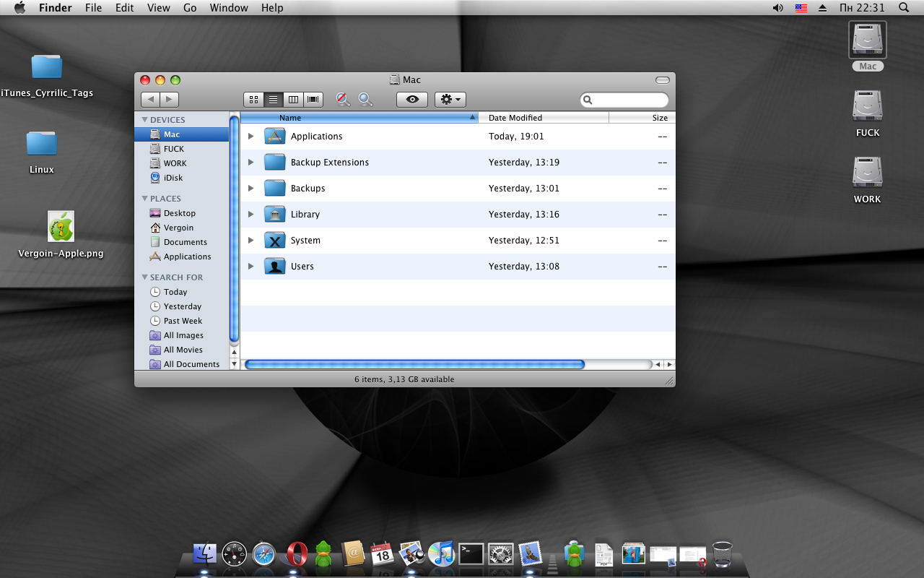This screenshot has width=924, height=578.
Task: Select Past Week saved search
Action: coord(182,321)
